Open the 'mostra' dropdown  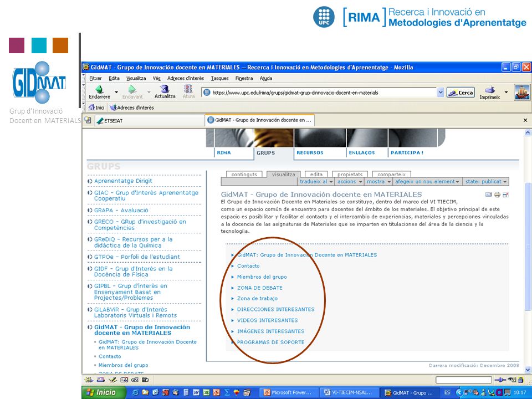point(378,182)
